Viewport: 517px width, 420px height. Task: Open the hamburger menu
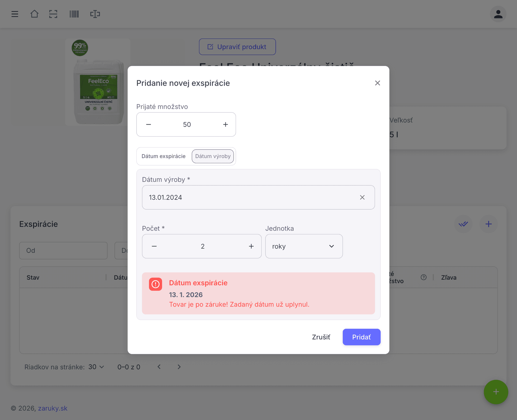[15, 14]
